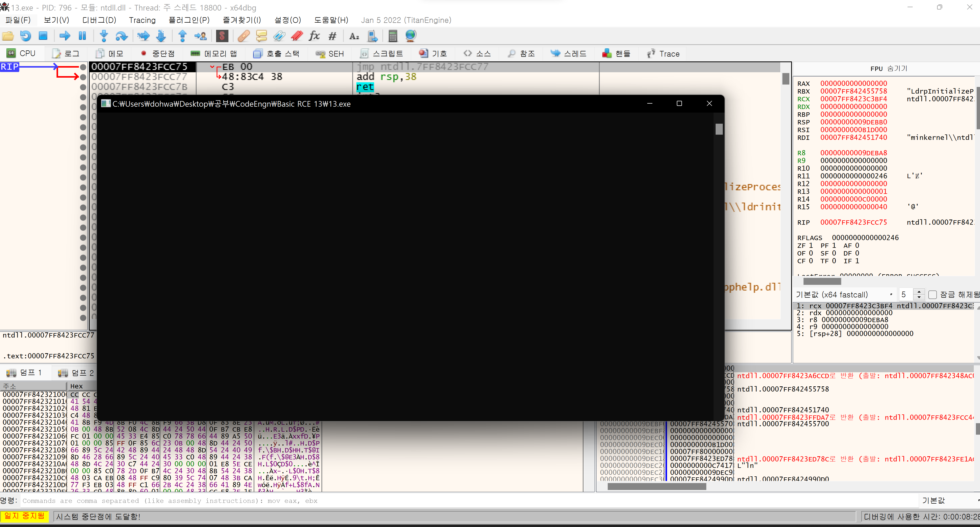The width and height of the screenshot is (980, 527).
Task: Open the 스크립트 (Script) tab
Action: (x=381, y=54)
